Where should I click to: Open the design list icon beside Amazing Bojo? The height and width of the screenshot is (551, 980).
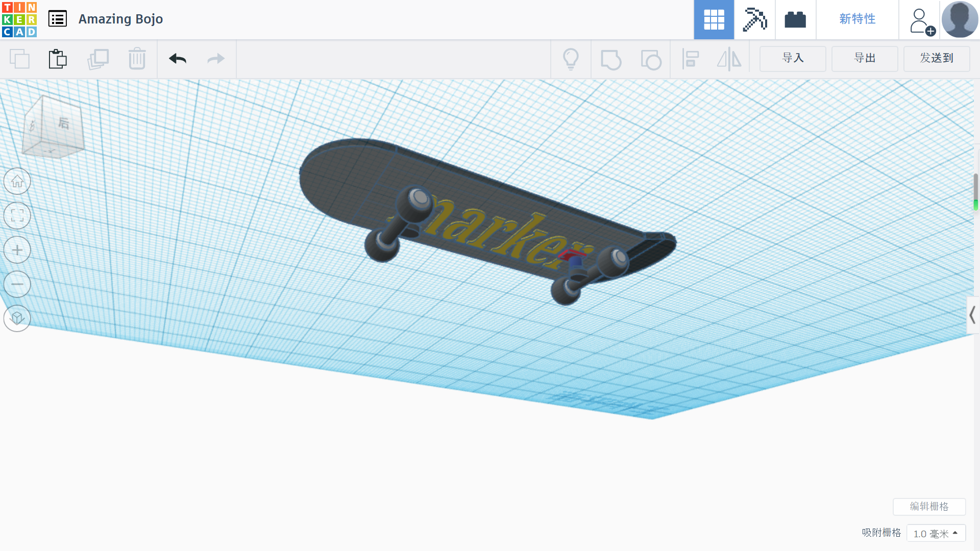tap(57, 18)
